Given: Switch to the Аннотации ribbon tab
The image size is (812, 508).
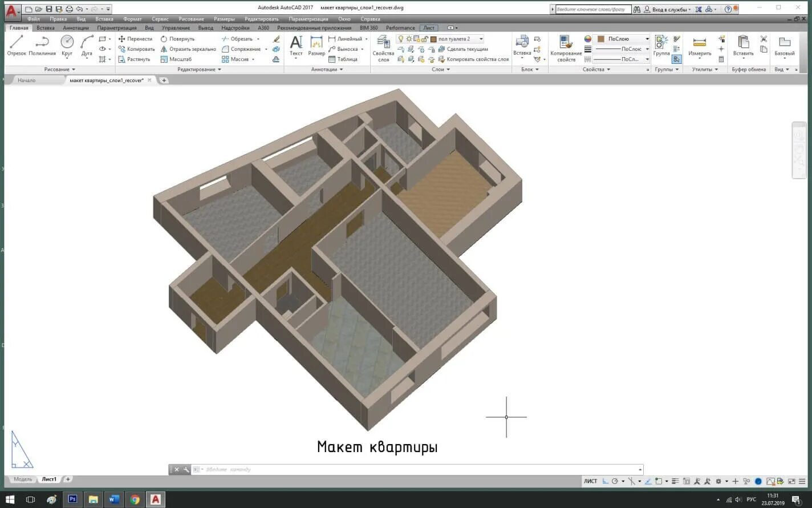Looking at the screenshot, I should point(76,27).
